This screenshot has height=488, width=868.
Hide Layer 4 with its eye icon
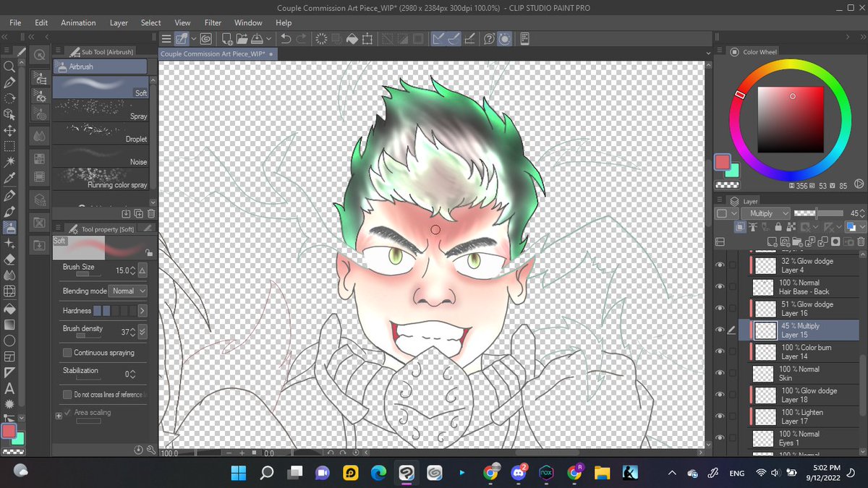coord(720,265)
